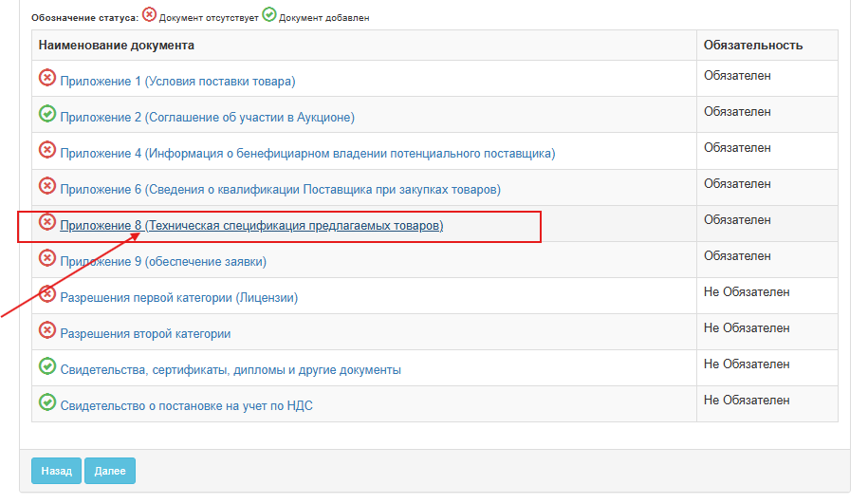The height and width of the screenshot is (504, 868).
Task: Click green status icon beside Свидетельство по НДС
Action: [x=47, y=402]
